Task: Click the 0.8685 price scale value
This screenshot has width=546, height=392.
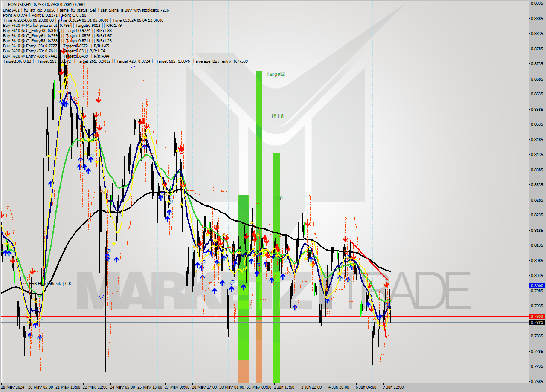Action: pyautogui.click(x=537, y=79)
